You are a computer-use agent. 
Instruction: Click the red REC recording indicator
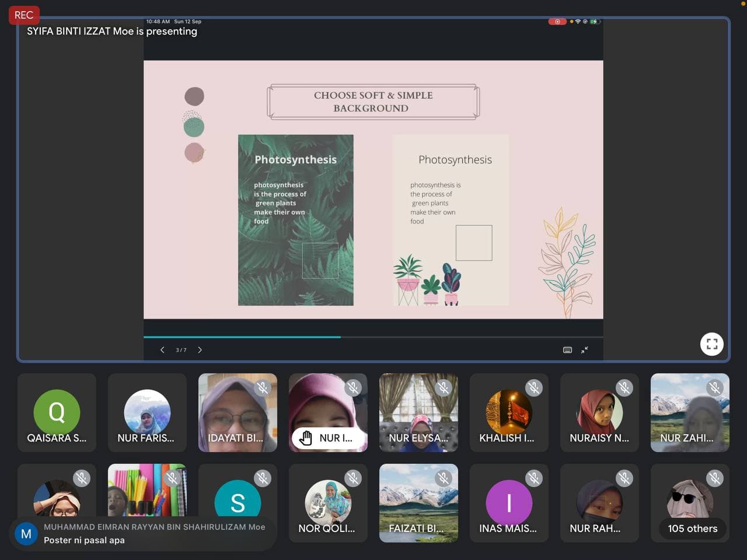point(24,15)
